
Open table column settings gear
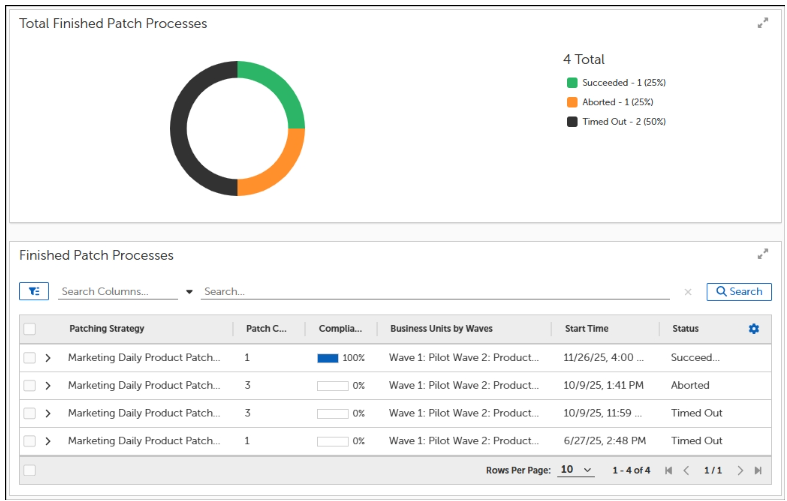point(754,329)
